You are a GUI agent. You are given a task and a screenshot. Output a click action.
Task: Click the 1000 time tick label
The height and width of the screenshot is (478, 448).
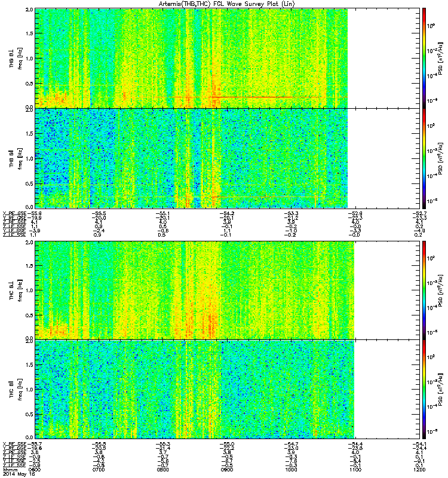point(291,470)
